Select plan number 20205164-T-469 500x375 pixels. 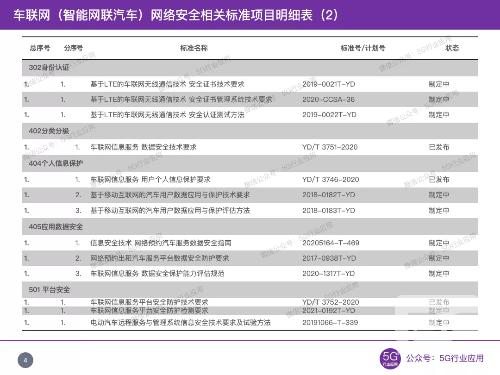point(331,243)
